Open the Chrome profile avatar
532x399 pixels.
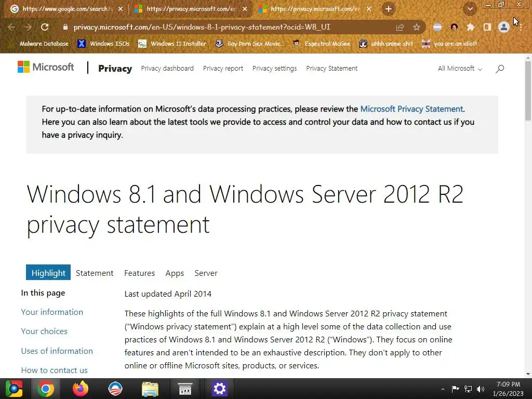tap(504, 27)
